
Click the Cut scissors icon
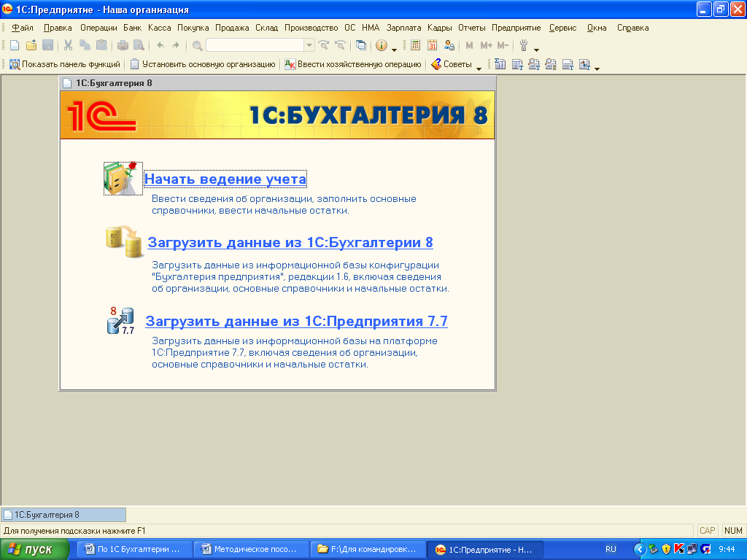click(68, 45)
